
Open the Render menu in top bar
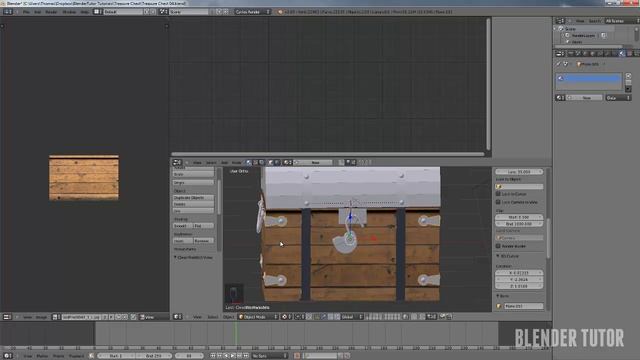pos(51,12)
